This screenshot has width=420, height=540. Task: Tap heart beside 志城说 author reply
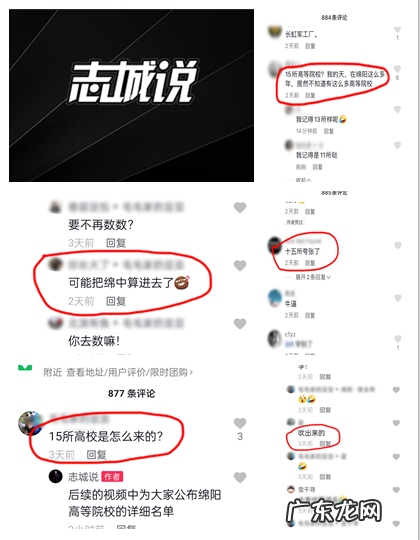(240, 477)
